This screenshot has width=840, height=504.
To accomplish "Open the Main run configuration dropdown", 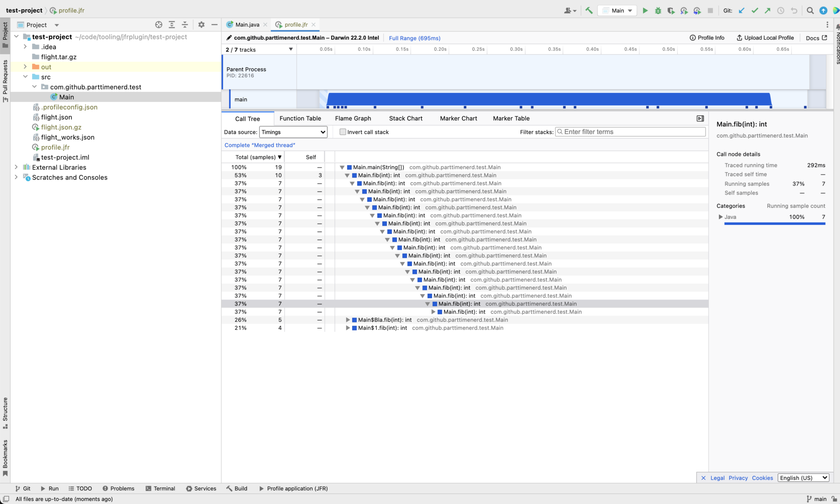I will [617, 11].
